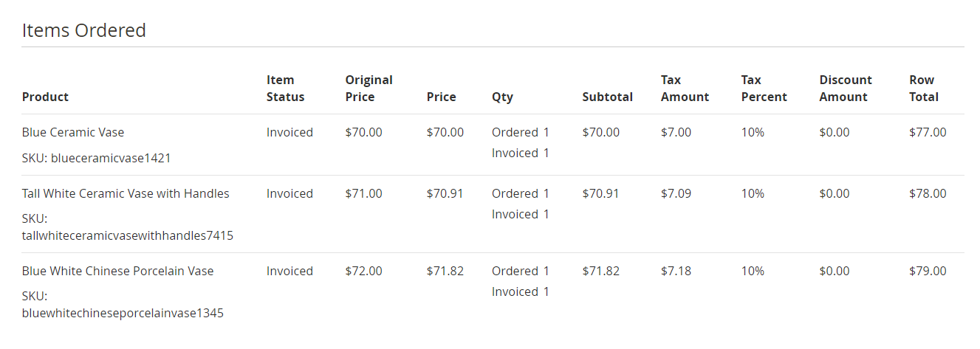
Task: Click the Discount Amount column header
Action: 846,89
